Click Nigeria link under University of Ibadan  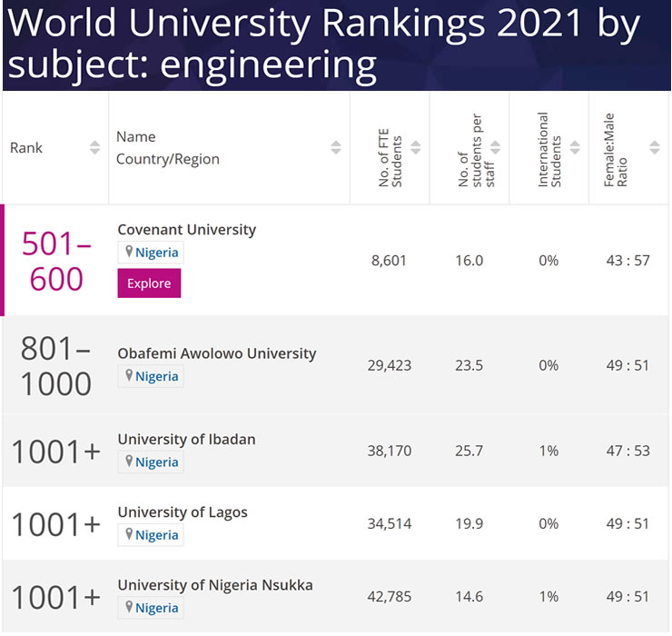tap(157, 462)
